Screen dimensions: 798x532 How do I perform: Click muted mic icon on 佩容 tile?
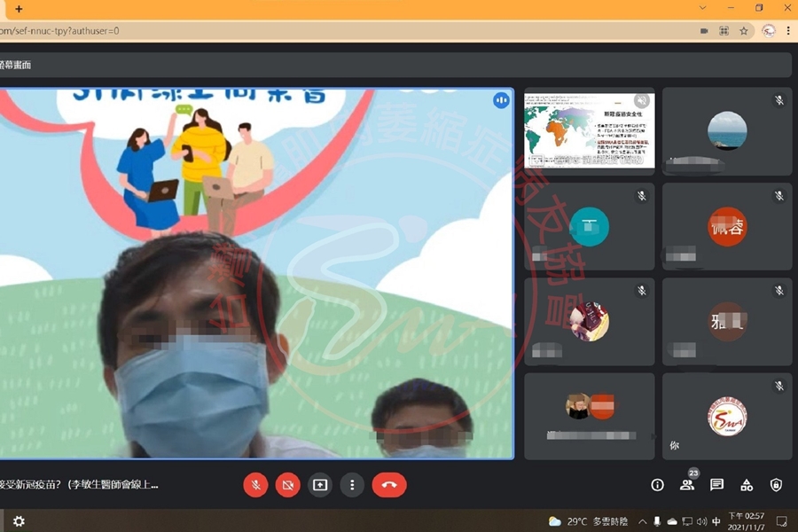(x=778, y=195)
